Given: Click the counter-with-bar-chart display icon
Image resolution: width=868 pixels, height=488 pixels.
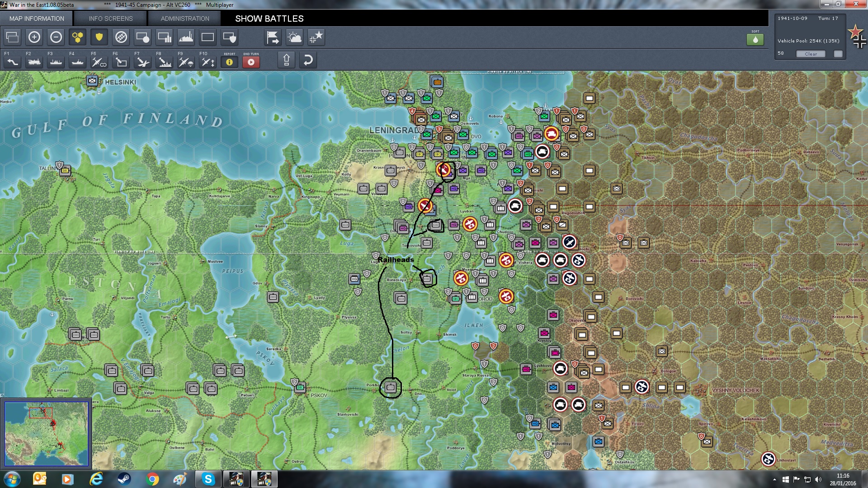Looking at the screenshot, I should click(165, 37).
